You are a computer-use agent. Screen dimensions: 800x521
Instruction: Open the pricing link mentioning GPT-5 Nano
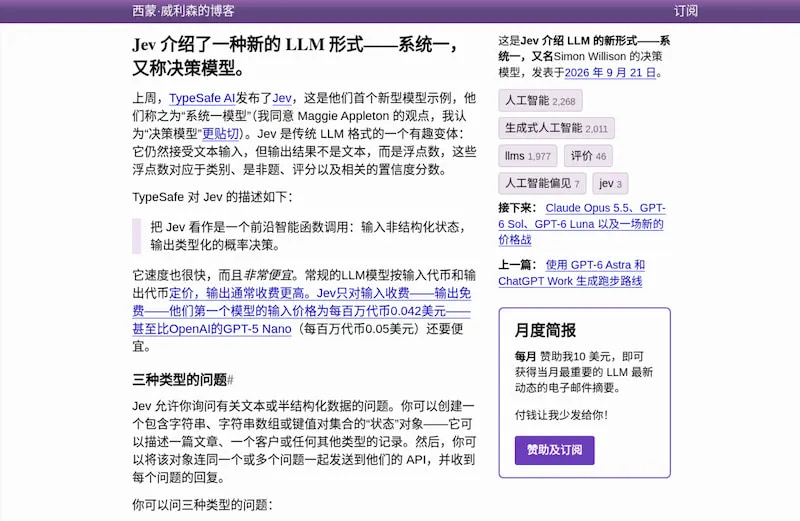(302, 311)
